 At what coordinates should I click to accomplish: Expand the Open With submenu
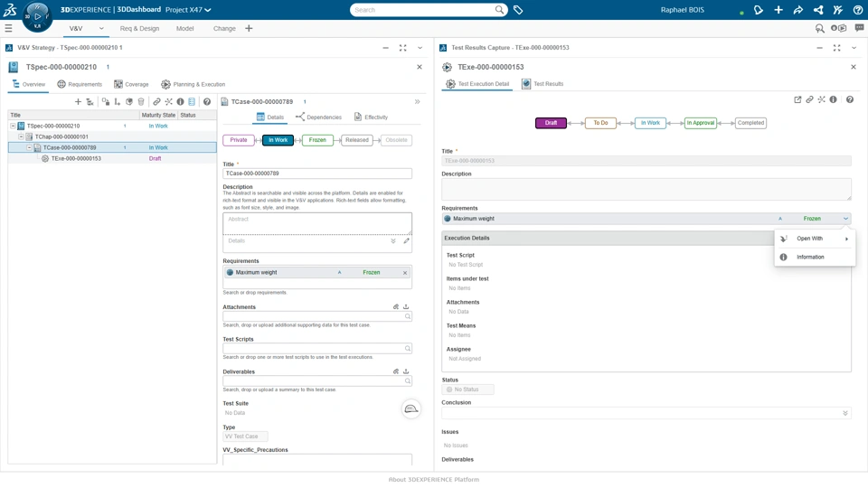coord(815,239)
